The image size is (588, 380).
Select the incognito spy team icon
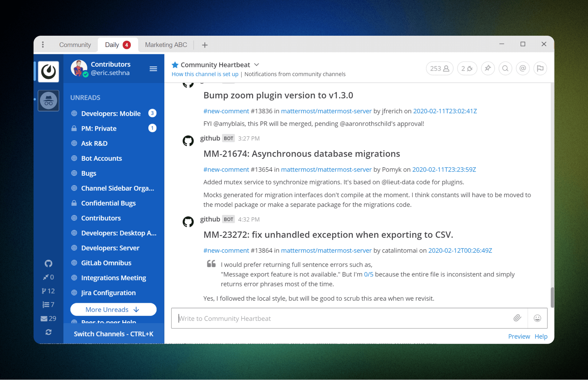coord(48,101)
